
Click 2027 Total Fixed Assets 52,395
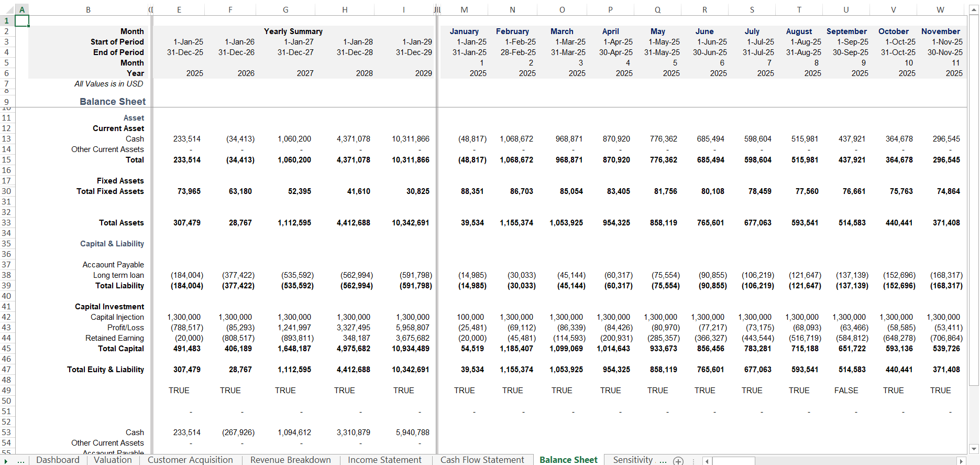coord(300,191)
